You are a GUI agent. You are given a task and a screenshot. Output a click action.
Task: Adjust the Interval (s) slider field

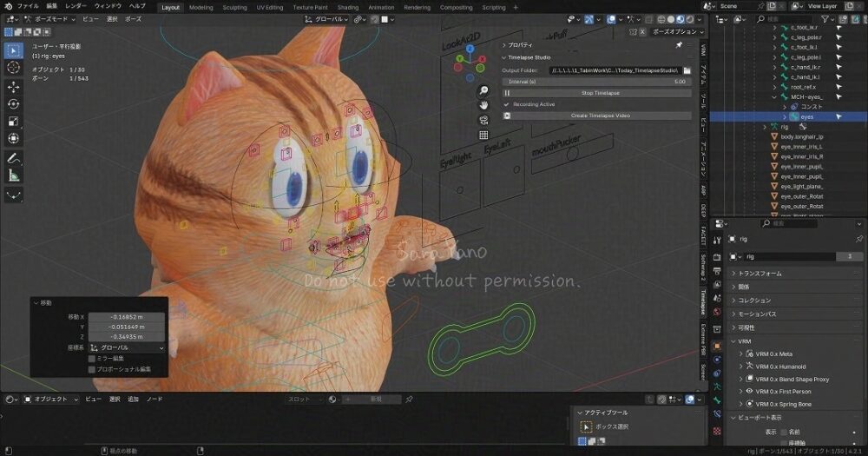pos(601,82)
